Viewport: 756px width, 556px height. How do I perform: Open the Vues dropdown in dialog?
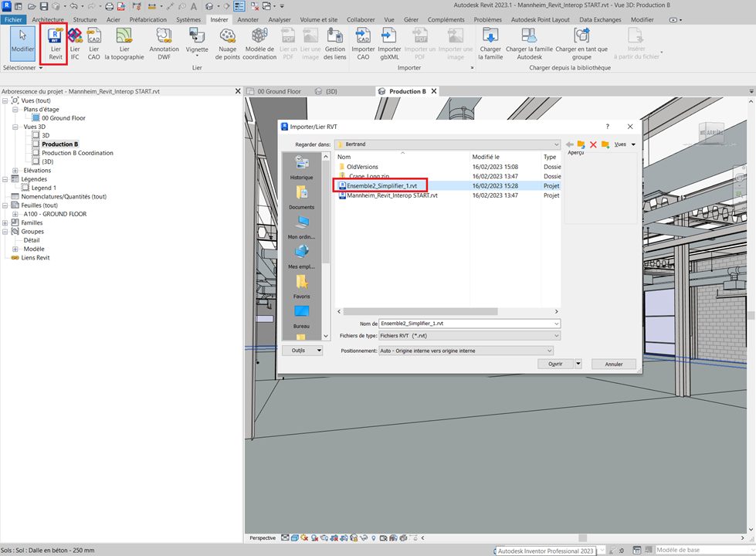625,144
